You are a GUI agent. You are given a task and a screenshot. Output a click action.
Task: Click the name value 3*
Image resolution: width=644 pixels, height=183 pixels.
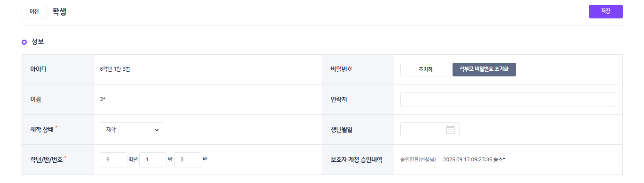pos(102,100)
